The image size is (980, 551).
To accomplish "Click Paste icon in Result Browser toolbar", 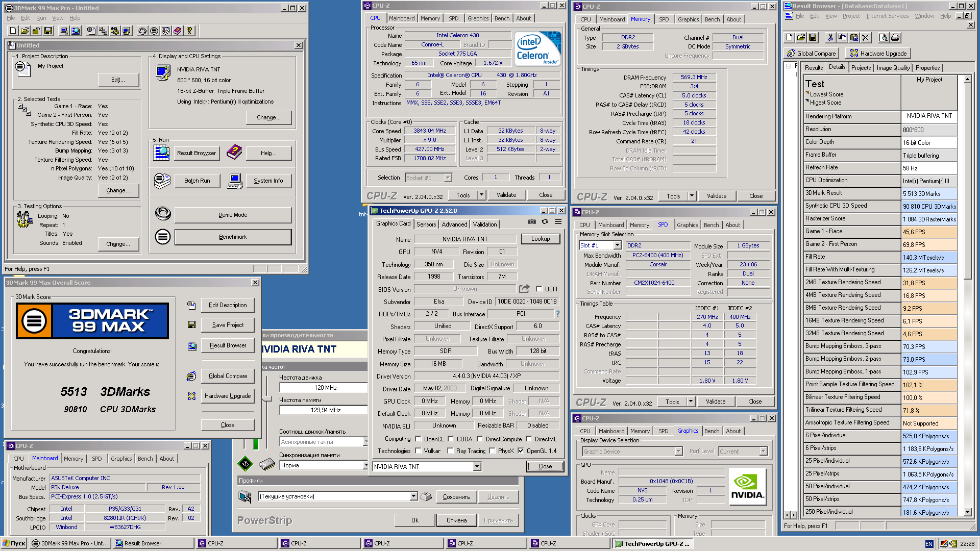I will [854, 37].
